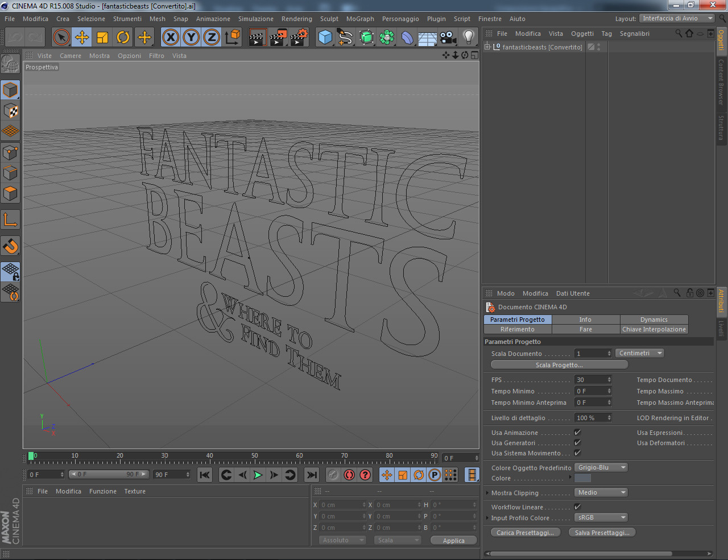Select the Rotate tool icon
This screenshot has height=560, width=728.
pyautogui.click(x=123, y=38)
